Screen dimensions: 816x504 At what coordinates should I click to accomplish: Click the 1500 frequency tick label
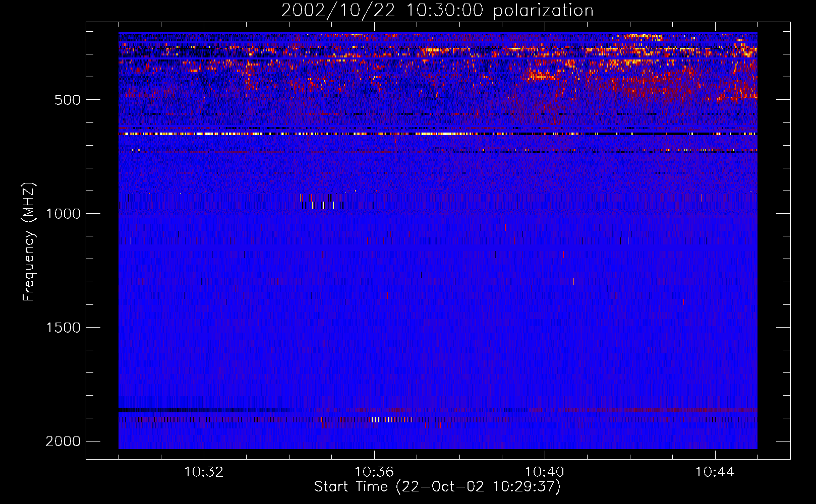point(63,328)
